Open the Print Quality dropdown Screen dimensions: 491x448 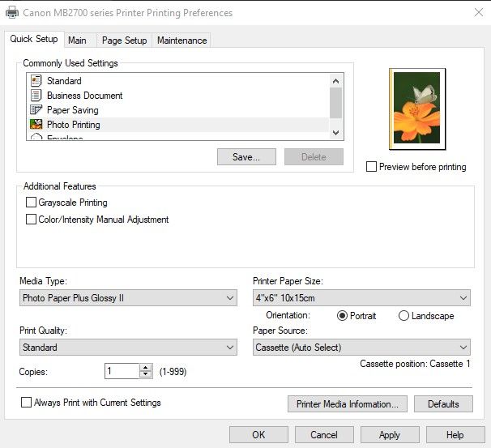pos(128,348)
